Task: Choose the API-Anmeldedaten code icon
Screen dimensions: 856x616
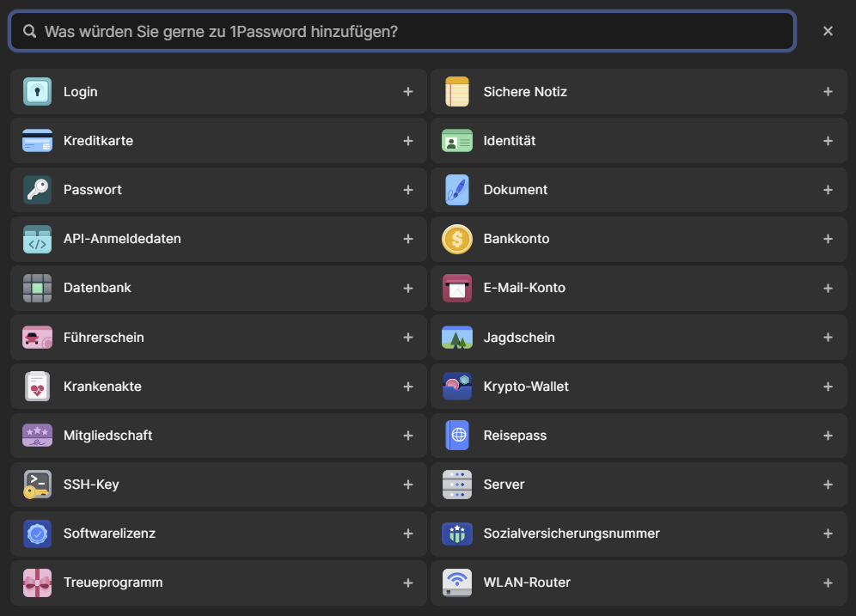Action: click(37, 239)
